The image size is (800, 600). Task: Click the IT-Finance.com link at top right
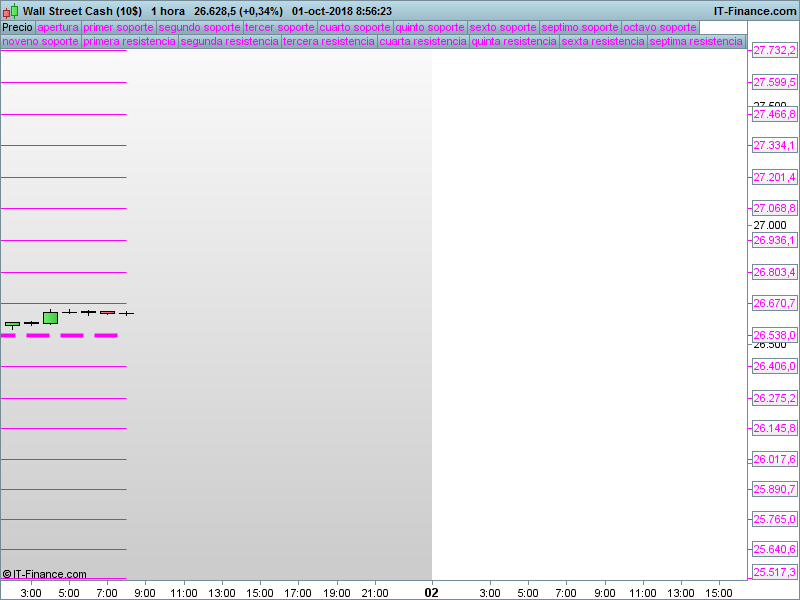coord(755,11)
